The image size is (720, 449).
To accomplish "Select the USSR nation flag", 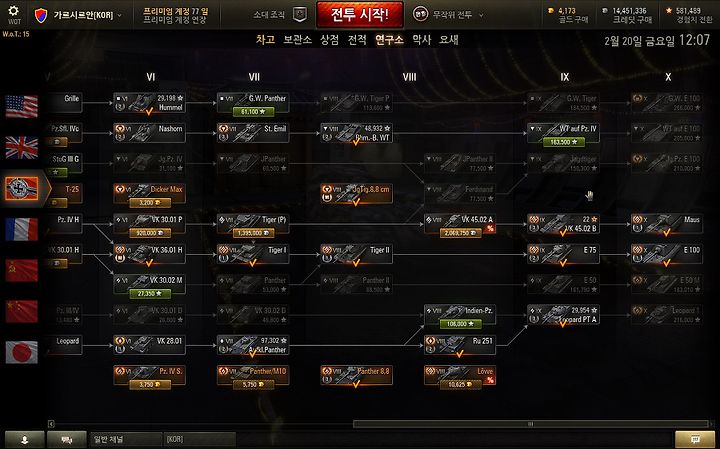I will point(22,270).
